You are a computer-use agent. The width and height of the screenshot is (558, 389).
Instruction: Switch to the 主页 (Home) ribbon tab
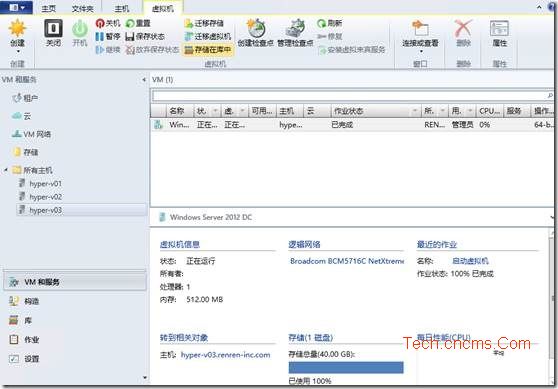(x=49, y=8)
